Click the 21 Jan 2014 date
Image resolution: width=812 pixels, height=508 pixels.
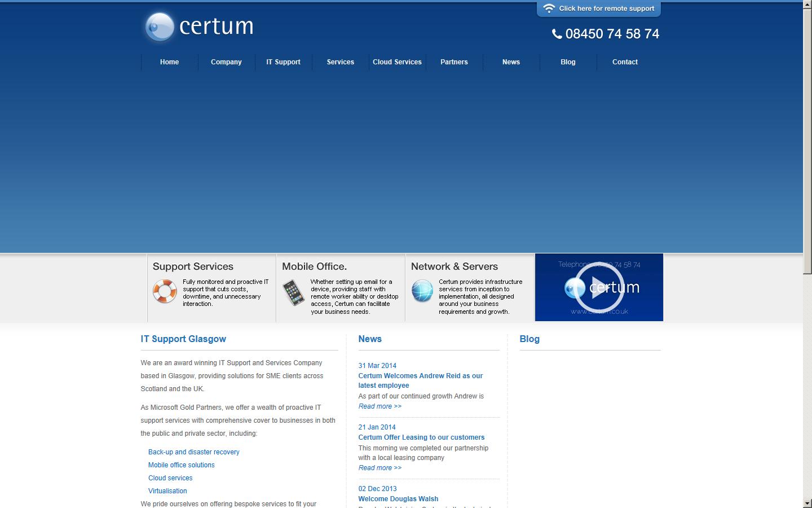(x=377, y=427)
